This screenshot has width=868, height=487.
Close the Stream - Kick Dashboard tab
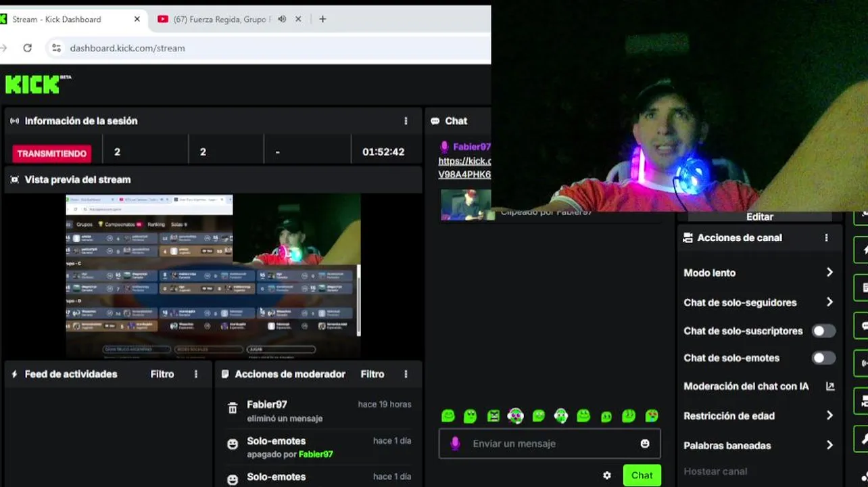coord(137,19)
